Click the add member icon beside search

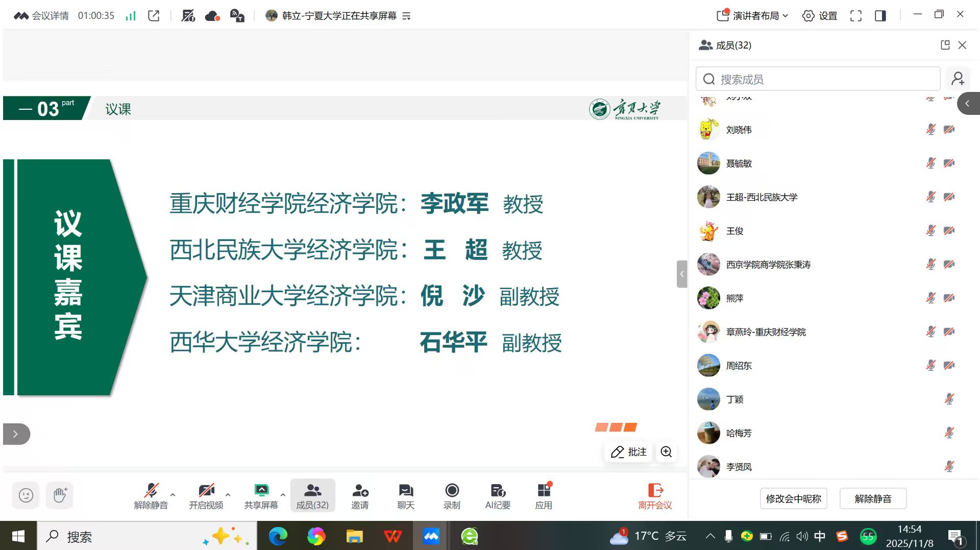click(x=958, y=79)
